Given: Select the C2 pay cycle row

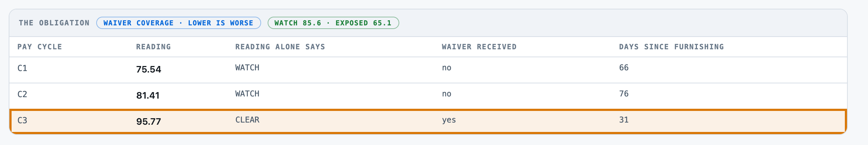Looking at the screenshot, I should pyautogui.click(x=428, y=96).
